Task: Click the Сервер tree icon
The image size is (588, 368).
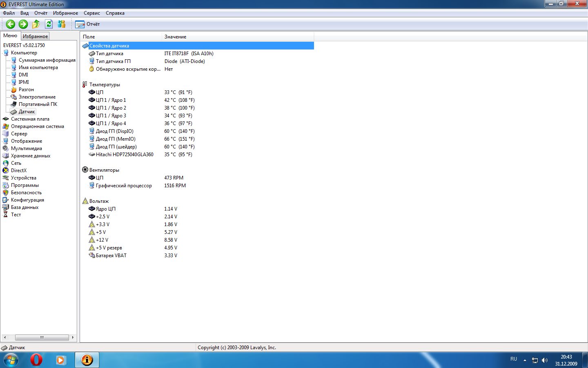Action: point(6,134)
